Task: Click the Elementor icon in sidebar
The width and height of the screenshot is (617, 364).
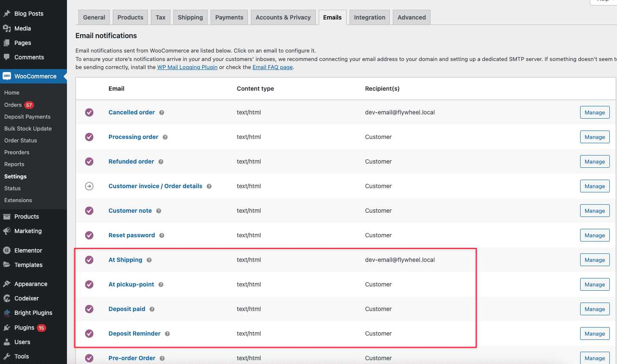Action: click(7, 250)
